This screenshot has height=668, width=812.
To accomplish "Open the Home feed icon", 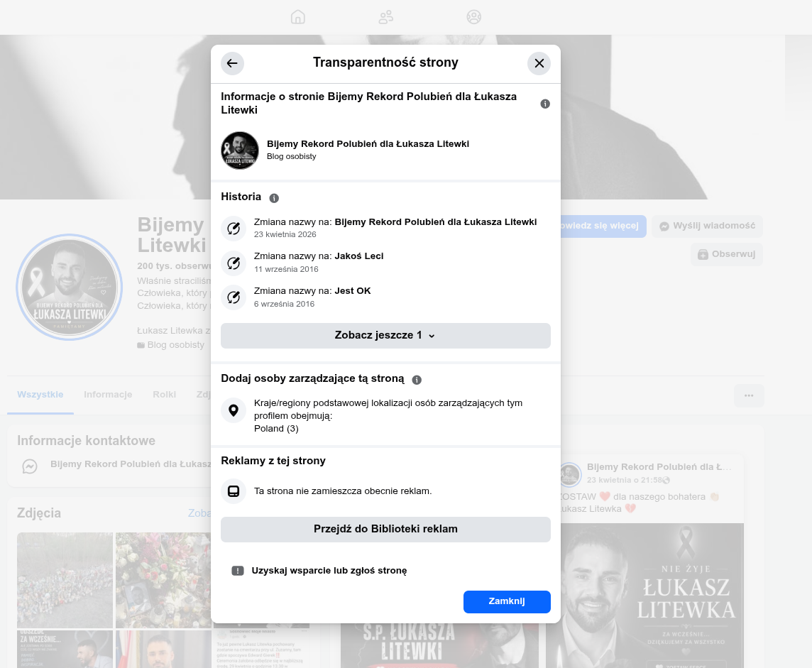I will click(297, 16).
